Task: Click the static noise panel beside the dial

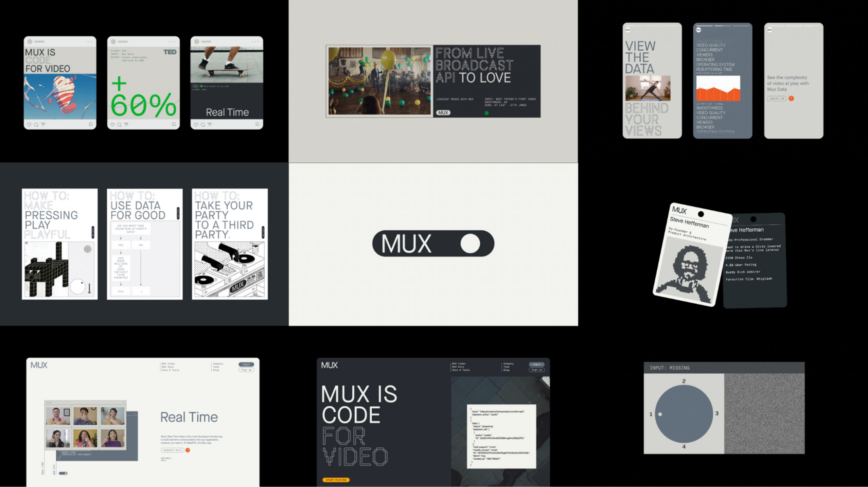Action: [x=764, y=413]
